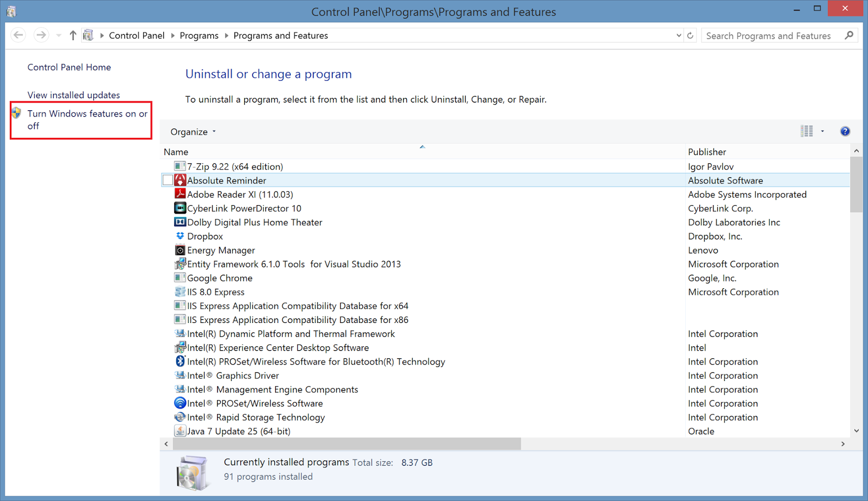This screenshot has width=868, height=501.
Task: Click publisher Lenovo
Action: 703,250
